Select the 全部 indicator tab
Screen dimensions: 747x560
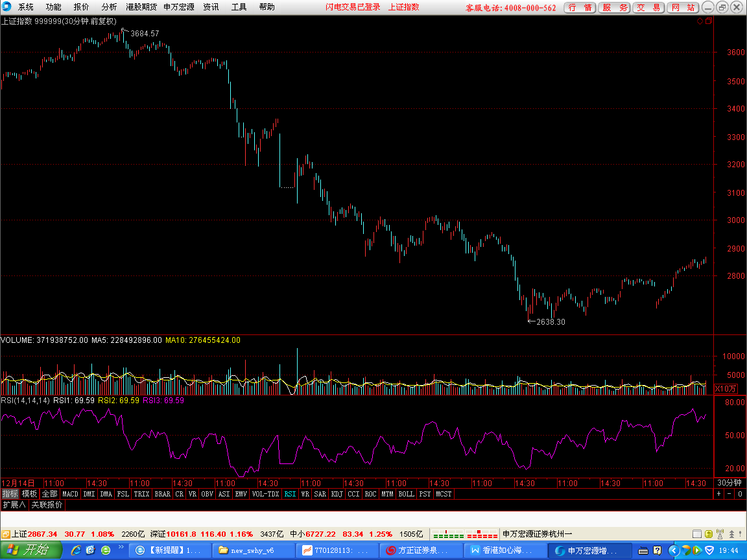(x=49, y=494)
